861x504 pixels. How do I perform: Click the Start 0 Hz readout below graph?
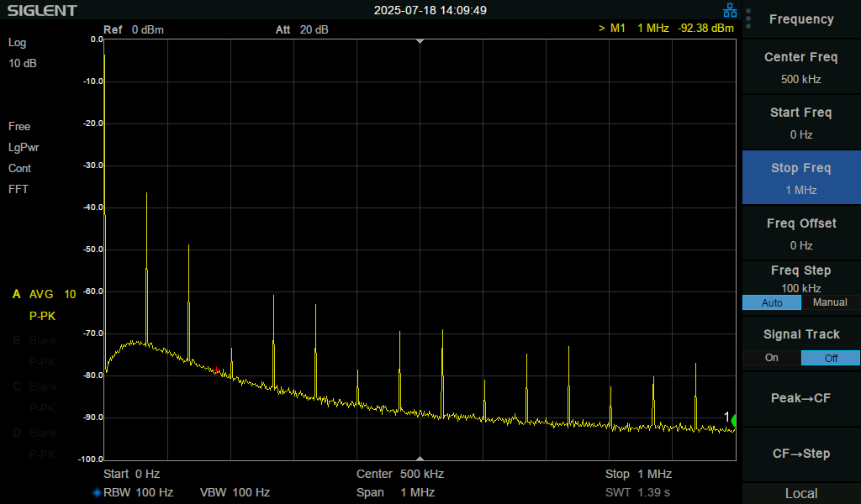(132, 474)
